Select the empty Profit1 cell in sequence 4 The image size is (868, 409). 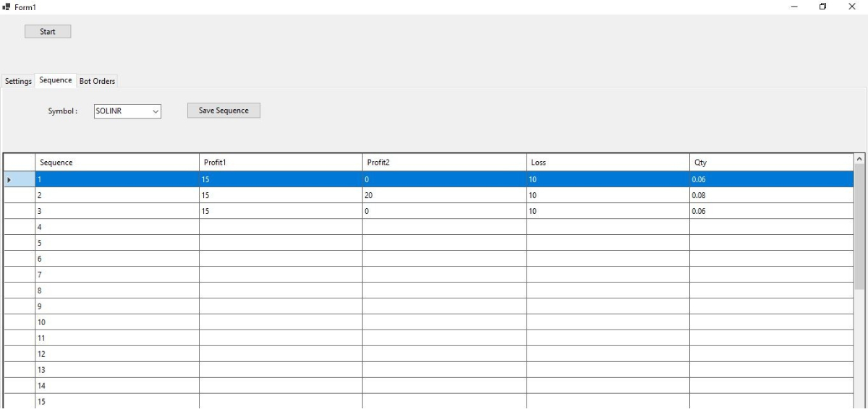tap(281, 227)
